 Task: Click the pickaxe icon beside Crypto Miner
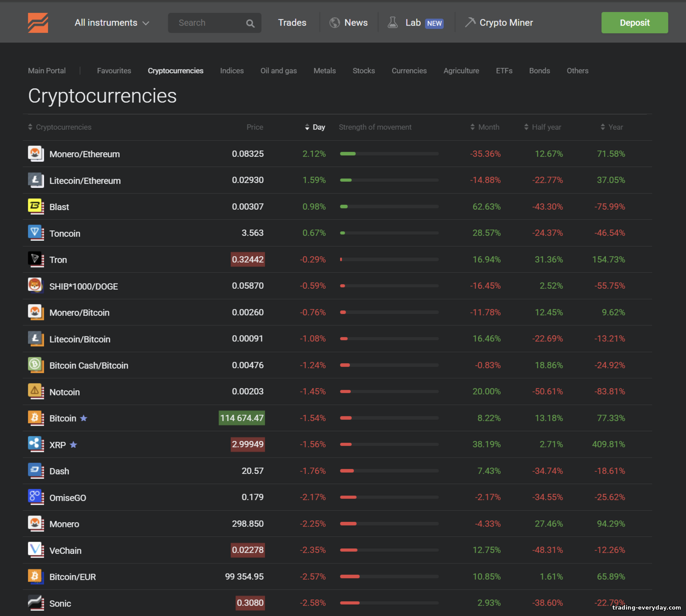[x=470, y=22]
